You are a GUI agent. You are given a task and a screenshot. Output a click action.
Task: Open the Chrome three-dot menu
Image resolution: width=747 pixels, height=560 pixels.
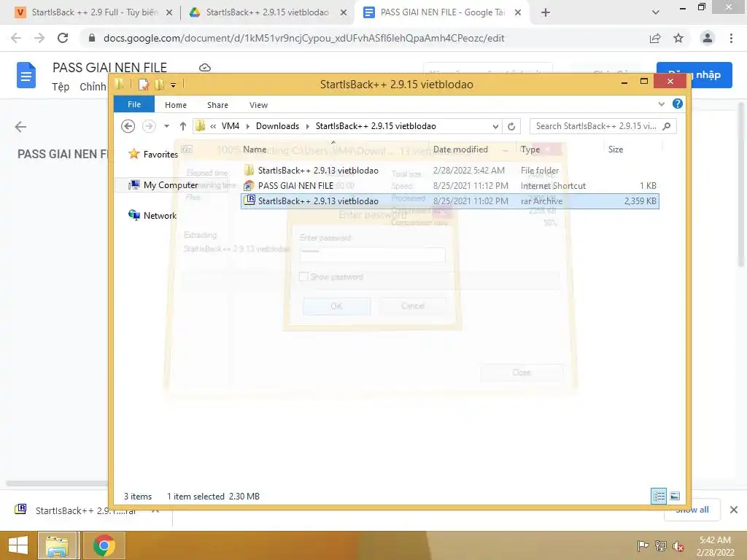pyautogui.click(x=731, y=38)
